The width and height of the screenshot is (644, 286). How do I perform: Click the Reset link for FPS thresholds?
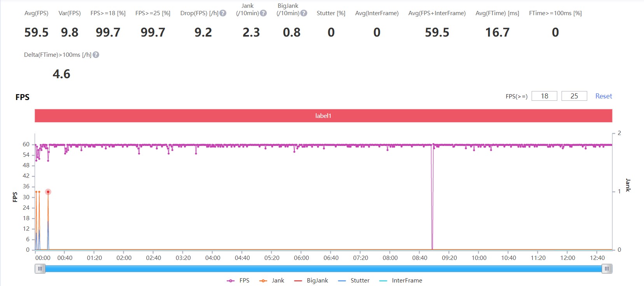point(604,96)
